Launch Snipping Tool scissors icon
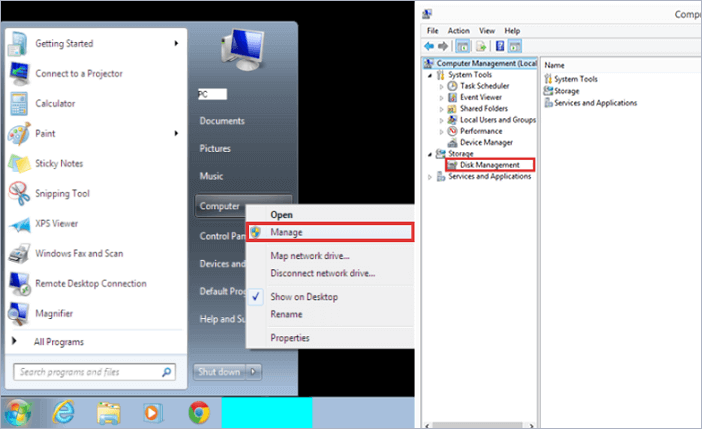 coord(19,193)
